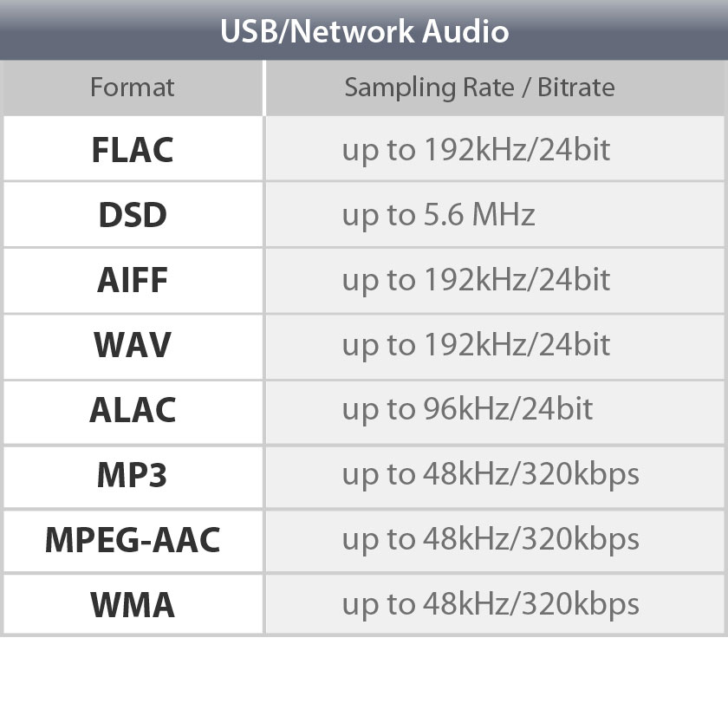Select the AIFF format cell

click(x=133, y=281)
